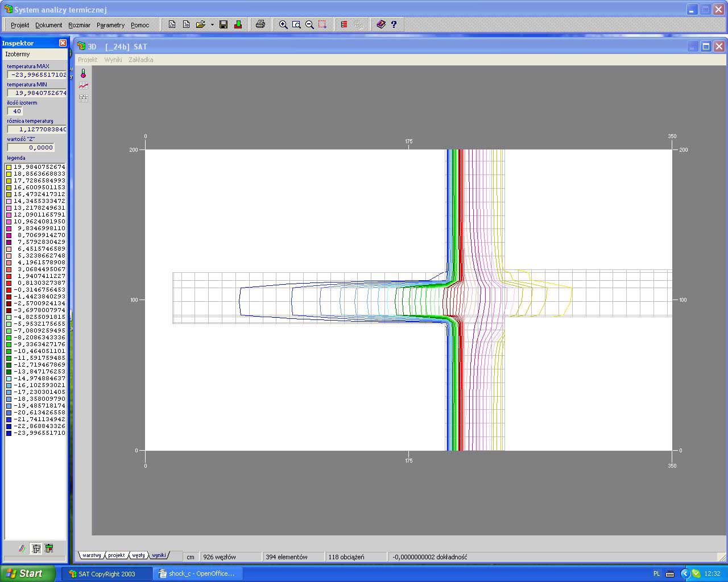
Task: Click the green arrow export icon
Action: [x=238, y=24]
